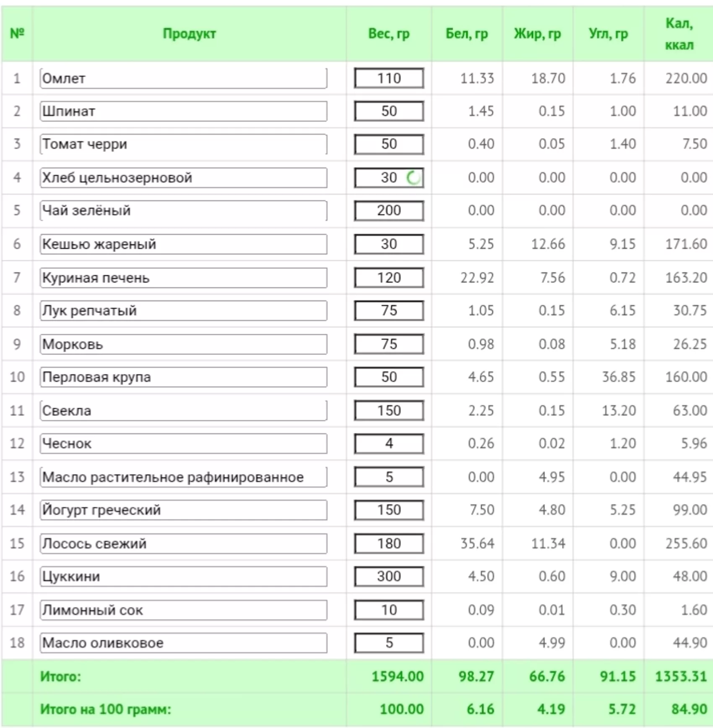Click the weight field for Куриная печень

[389, 278]
